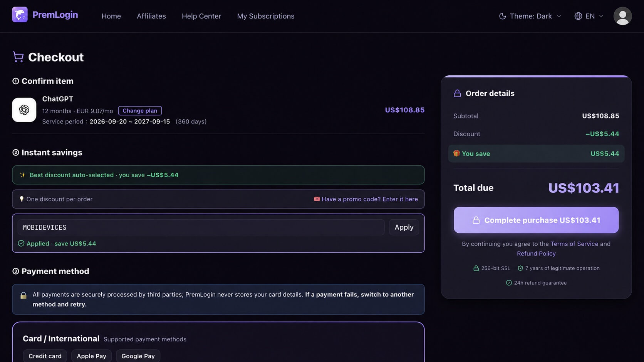Click Complete purchase US$103.41 button
644x362 pixels.
click(536, 220)
